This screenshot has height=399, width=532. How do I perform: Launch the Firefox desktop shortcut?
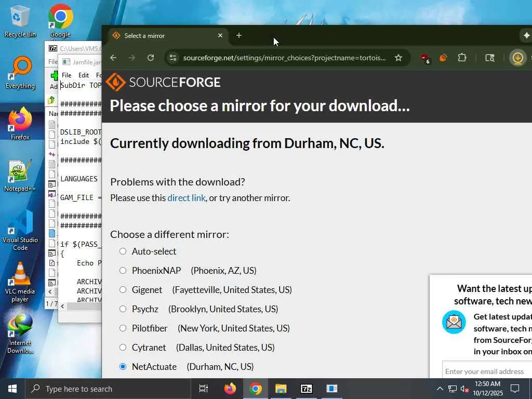[x=20, y=124]
